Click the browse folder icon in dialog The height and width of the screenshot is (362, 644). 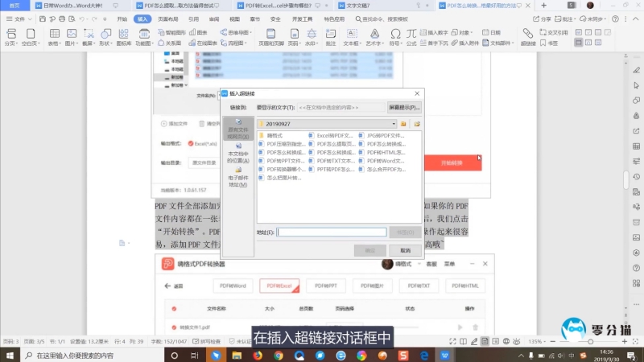[417, 124]
